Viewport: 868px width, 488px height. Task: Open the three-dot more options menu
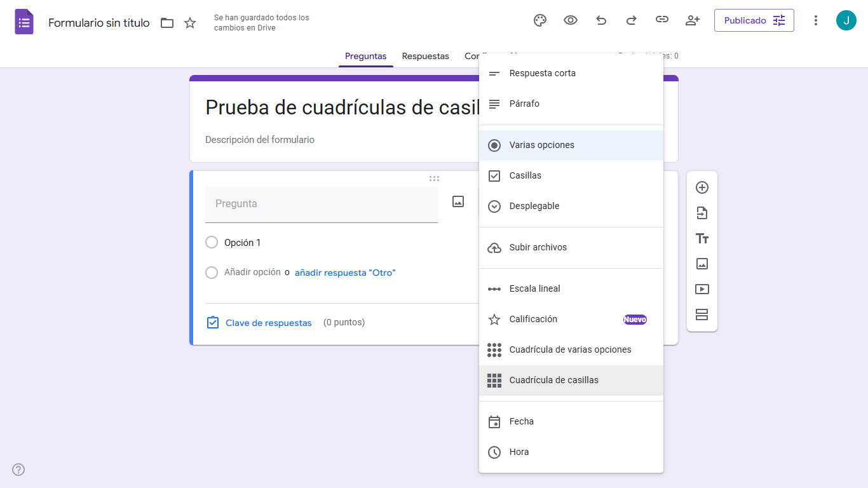(x=816, y=20)
